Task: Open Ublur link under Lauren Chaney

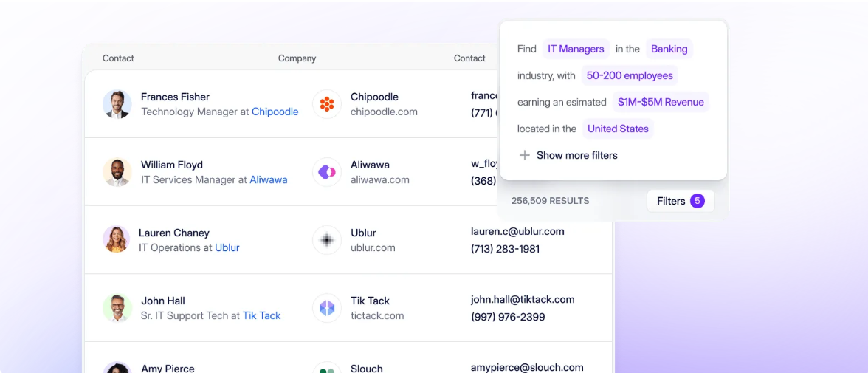Action: pyautogui.click(x=227, y=247)
